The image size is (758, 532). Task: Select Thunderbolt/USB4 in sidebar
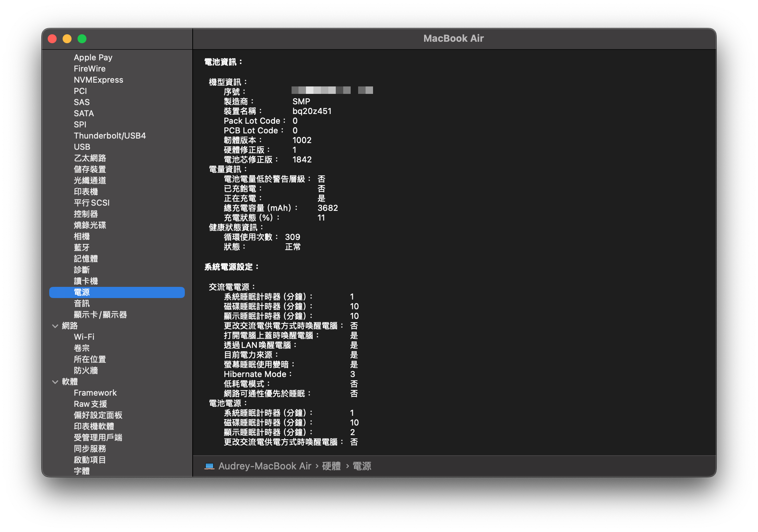pyautogui.click(x=110, y=136)
